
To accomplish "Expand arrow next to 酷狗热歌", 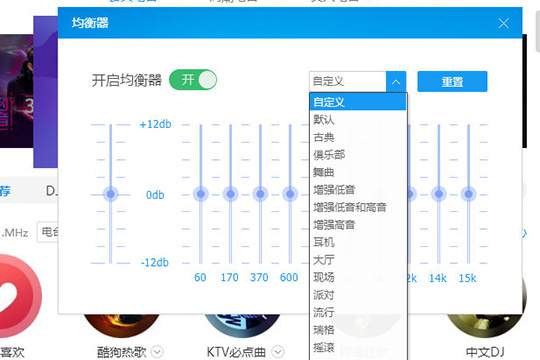I will [157, 352].
